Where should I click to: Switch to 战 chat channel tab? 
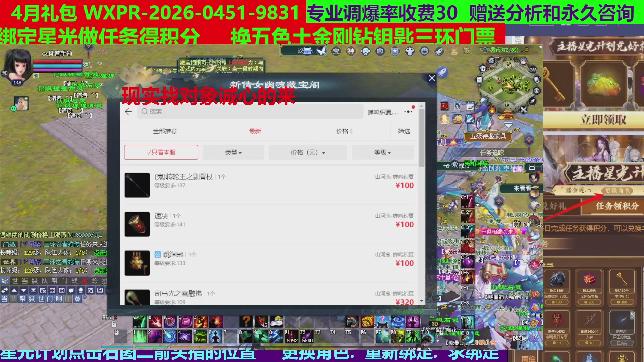[x=74, y=280]
